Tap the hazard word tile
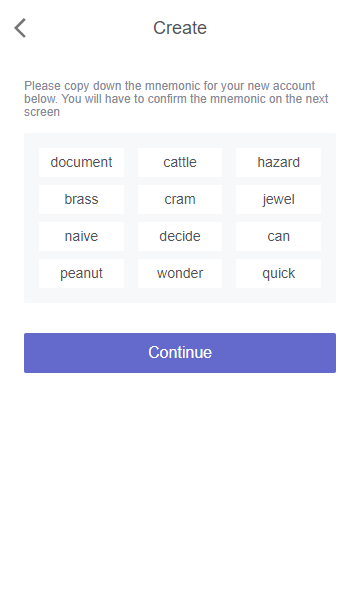Screen dimensions: 360x600 (279, 162)
